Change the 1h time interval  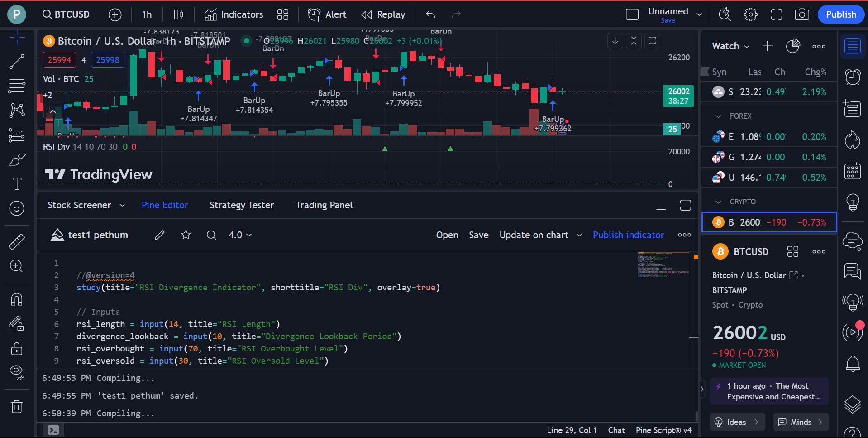pos(147,14)
